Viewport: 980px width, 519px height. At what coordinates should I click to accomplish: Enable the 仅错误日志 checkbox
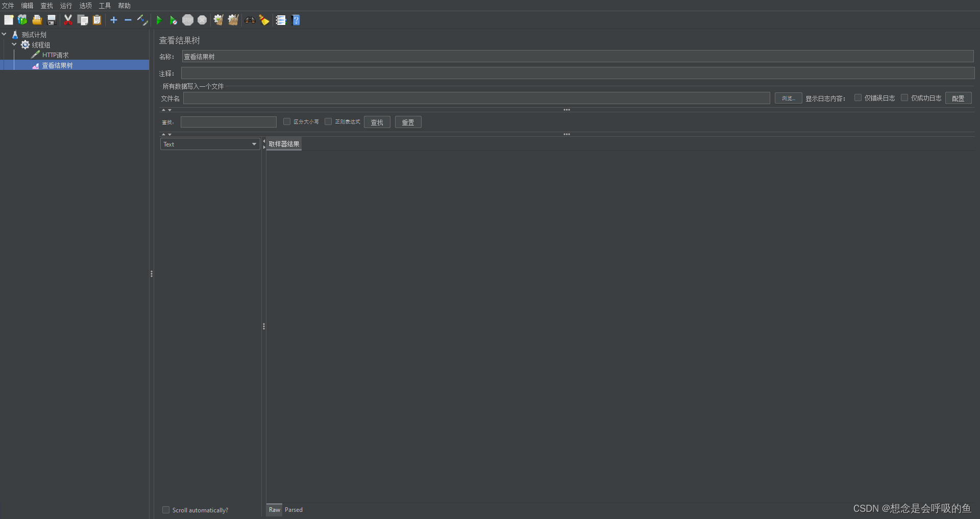858,97
